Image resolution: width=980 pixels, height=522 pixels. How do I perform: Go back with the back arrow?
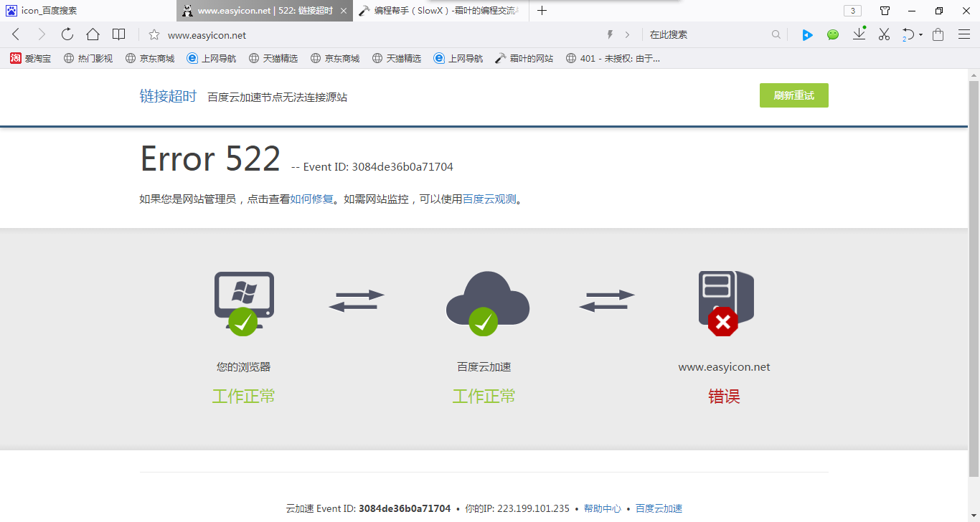pos(16,34)
